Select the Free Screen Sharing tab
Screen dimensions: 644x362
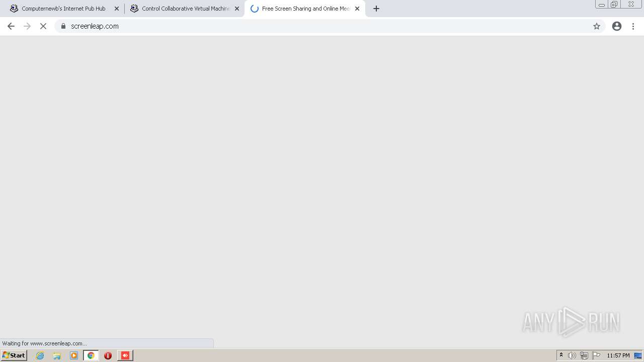coord(304,9)
